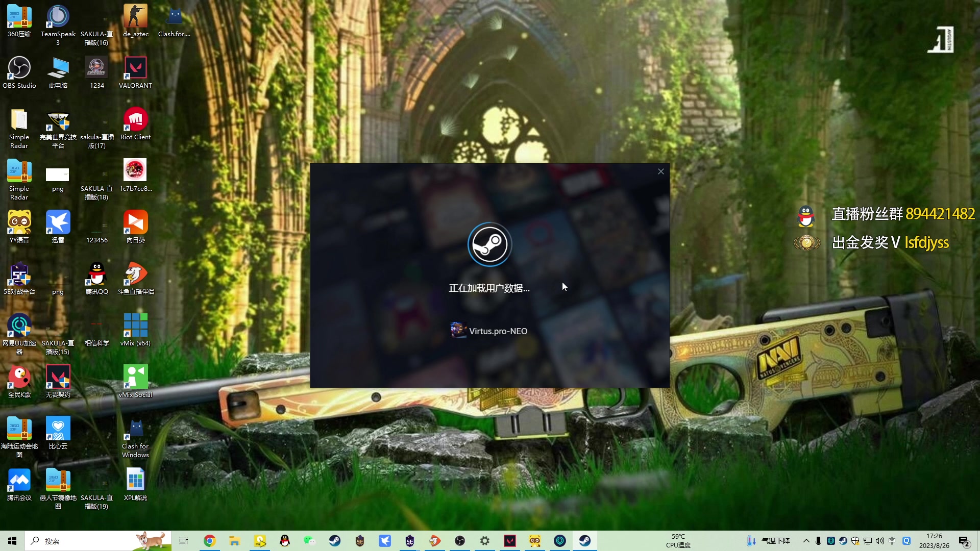Open the 17:26 clock and calendar

934,541
